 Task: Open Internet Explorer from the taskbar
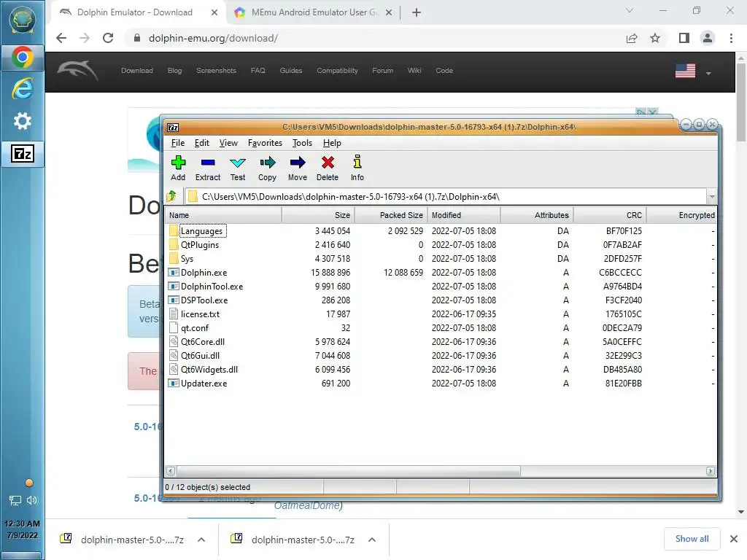[x=23, y=89]
